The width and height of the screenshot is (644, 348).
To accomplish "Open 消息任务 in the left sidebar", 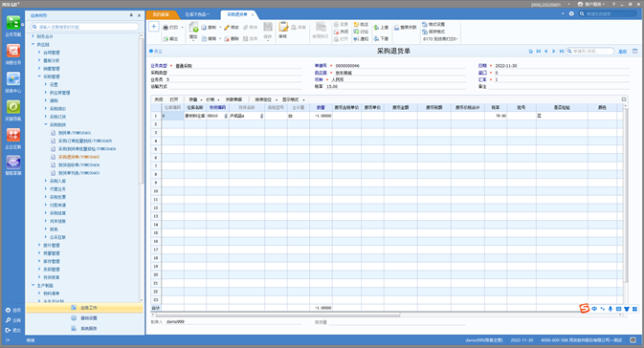I will [x=13, y=54].
